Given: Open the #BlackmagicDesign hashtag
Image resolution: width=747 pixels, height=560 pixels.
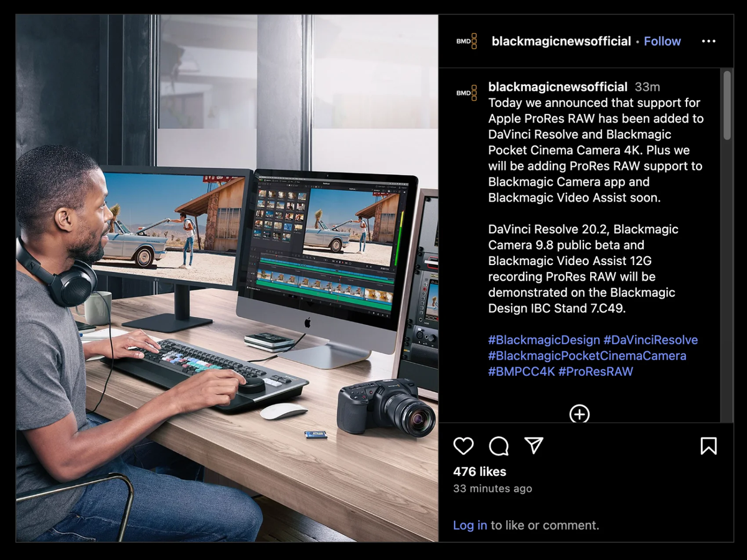Looking at the screenshot, I should 544,340.
